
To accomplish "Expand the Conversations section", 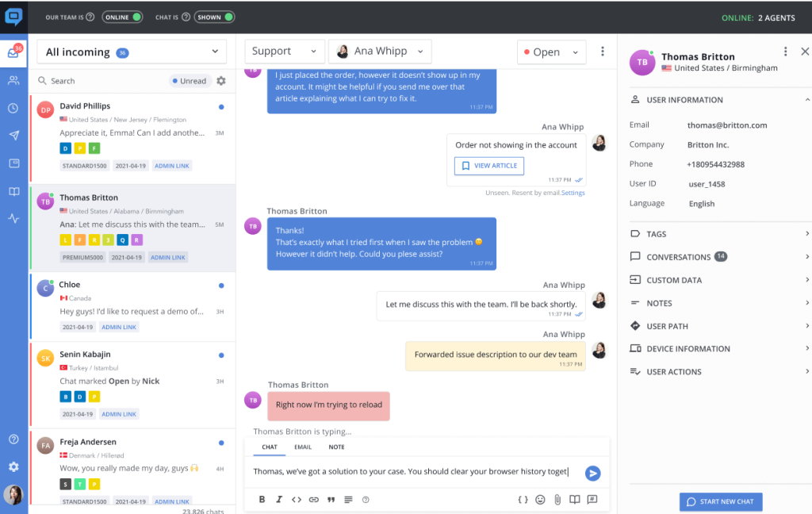I will pos(720,257).
